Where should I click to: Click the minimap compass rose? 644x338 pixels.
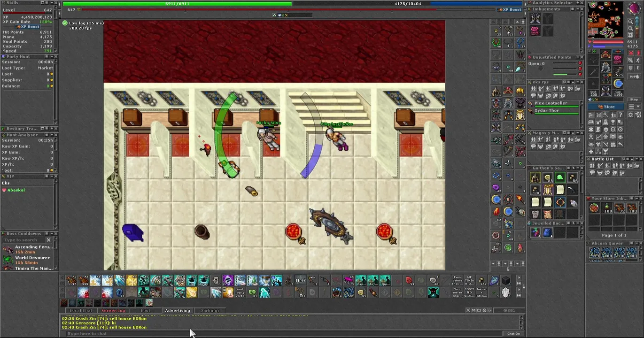coord(634,9)
